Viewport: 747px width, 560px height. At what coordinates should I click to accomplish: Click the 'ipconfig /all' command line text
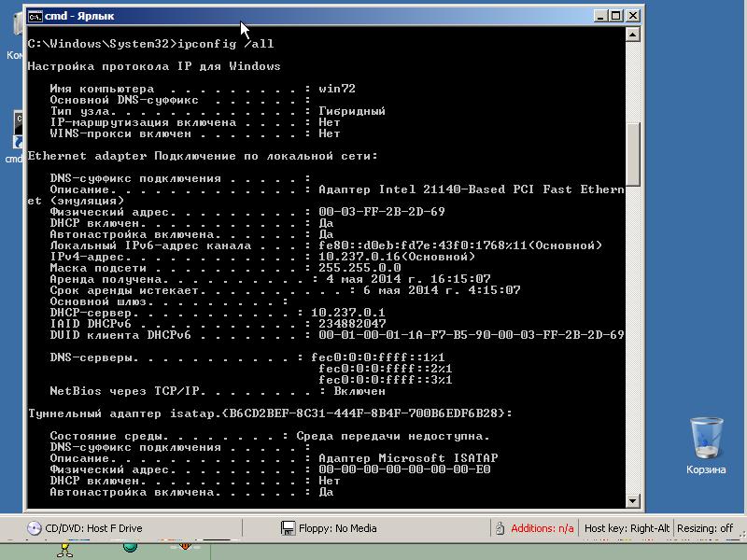point(225,44)
